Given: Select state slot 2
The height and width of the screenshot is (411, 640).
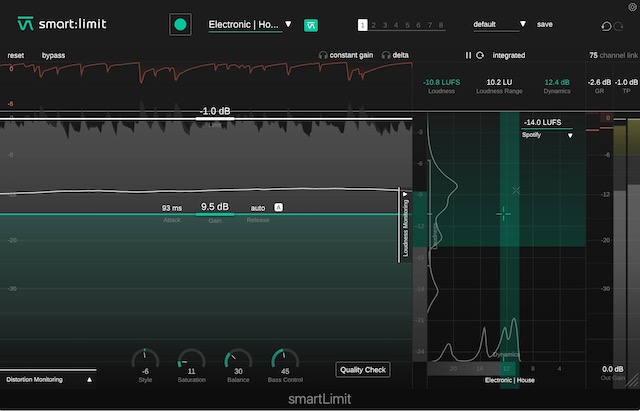Looking at the screenshot, I should tap(374, 24).
